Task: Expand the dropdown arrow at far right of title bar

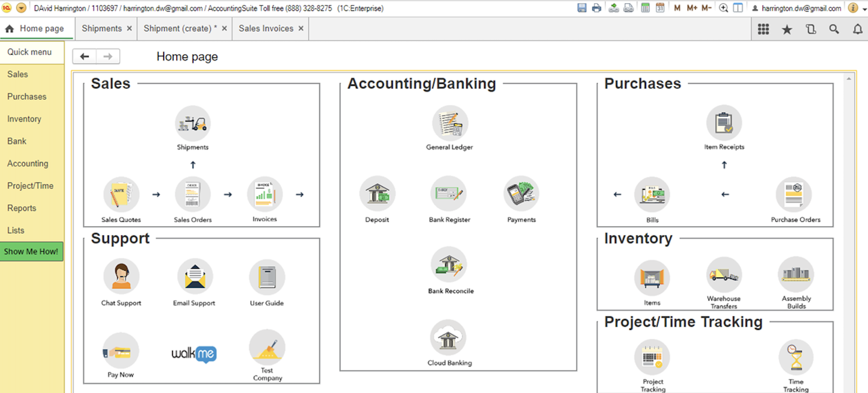Action: click(x=864, y=9)
